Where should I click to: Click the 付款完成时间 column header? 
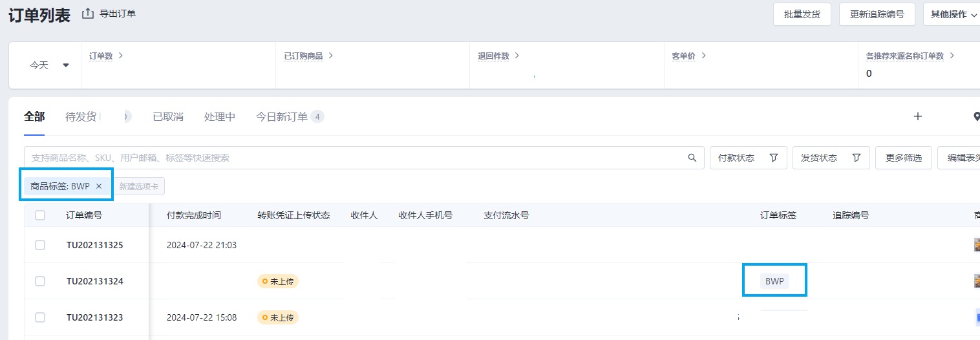pyautogui.click(x=194, y=215)
